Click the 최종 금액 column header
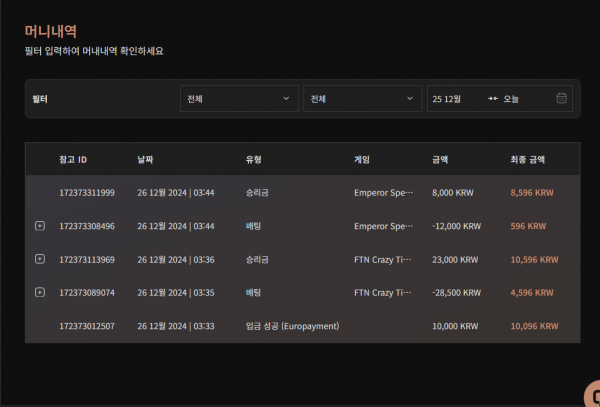The width and height of the screenshot is (600, 407). (528, 159)
